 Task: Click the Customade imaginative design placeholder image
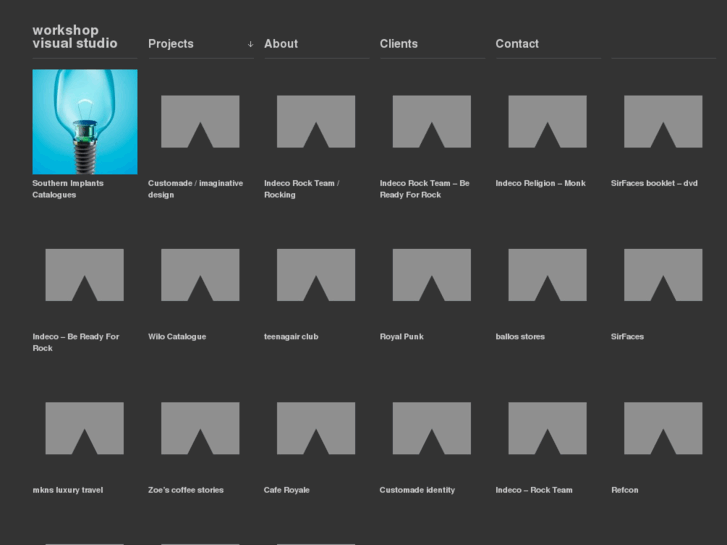[x=200, y=121]
